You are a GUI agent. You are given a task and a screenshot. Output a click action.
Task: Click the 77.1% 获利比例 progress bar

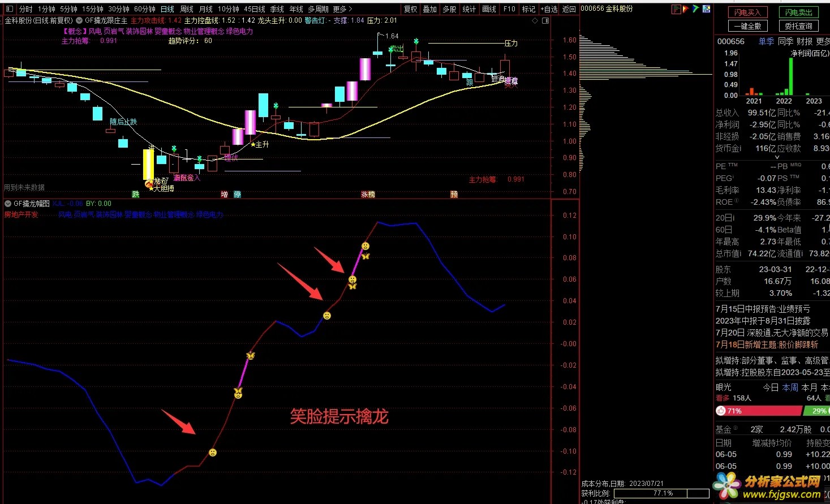(x=661, y=493)
